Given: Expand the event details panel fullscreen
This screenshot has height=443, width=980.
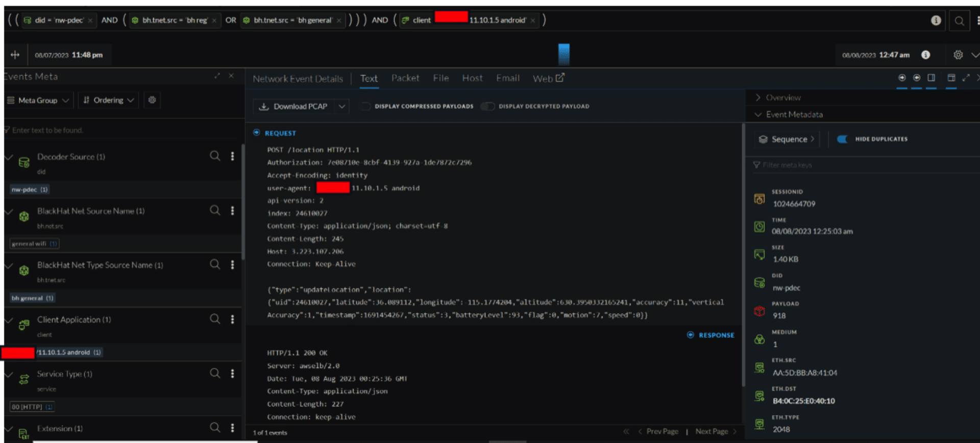Looking at the screenshot, I should (x=966, y=78).
